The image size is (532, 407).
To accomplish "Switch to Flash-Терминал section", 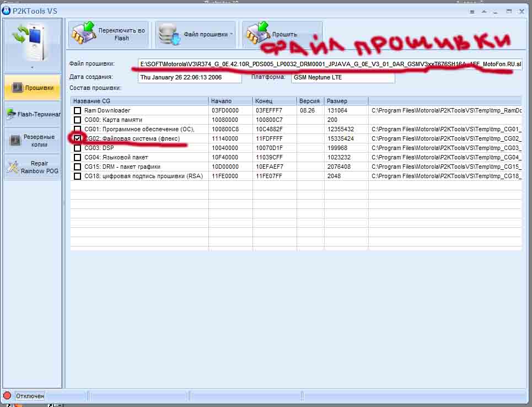I will (33, 114).
